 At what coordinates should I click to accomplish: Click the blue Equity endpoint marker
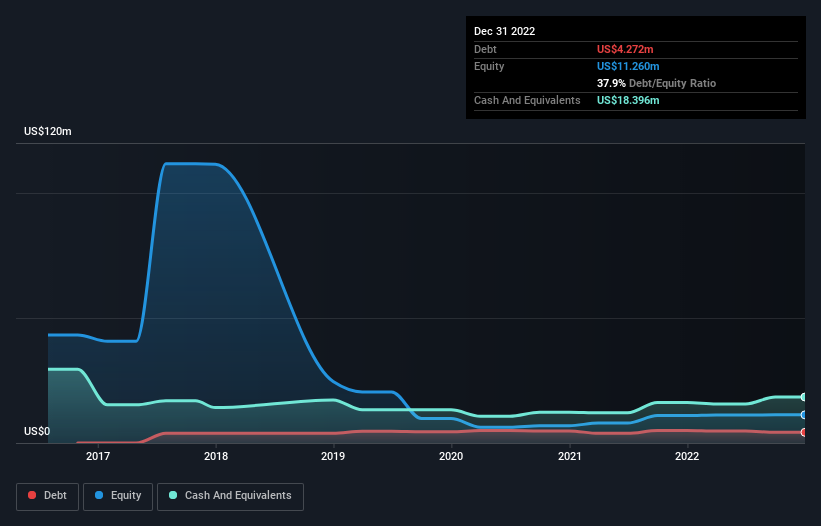point(804,415)
